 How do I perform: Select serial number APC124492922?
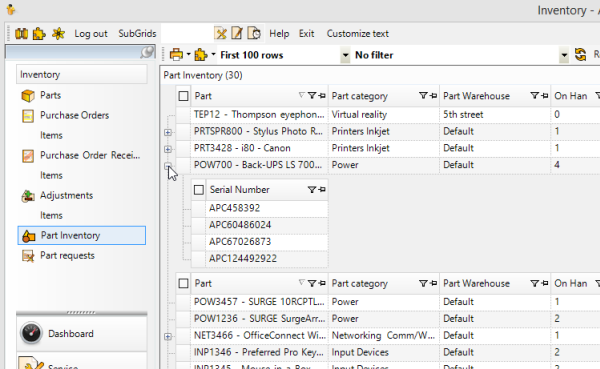(267, 258)
